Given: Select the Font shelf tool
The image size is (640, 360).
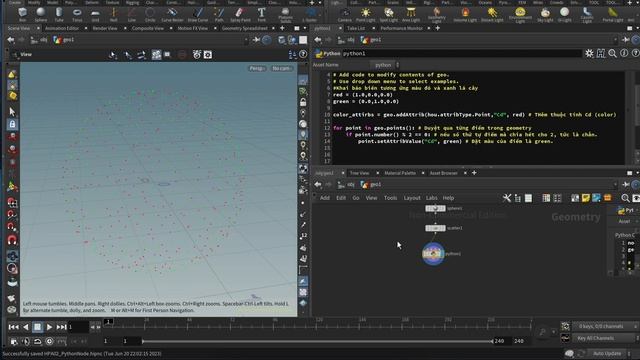Looking at the screenshot, I should click(x=261, y=14).
